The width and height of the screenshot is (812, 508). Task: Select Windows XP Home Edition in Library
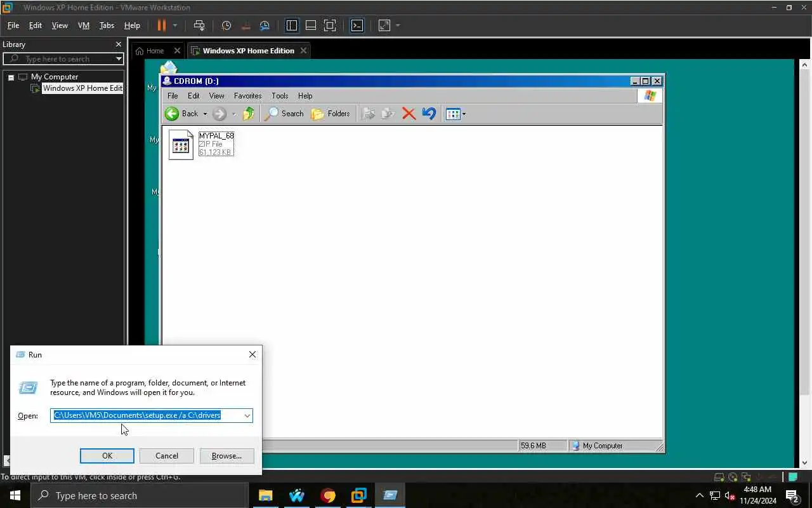(x=82, y=88)
